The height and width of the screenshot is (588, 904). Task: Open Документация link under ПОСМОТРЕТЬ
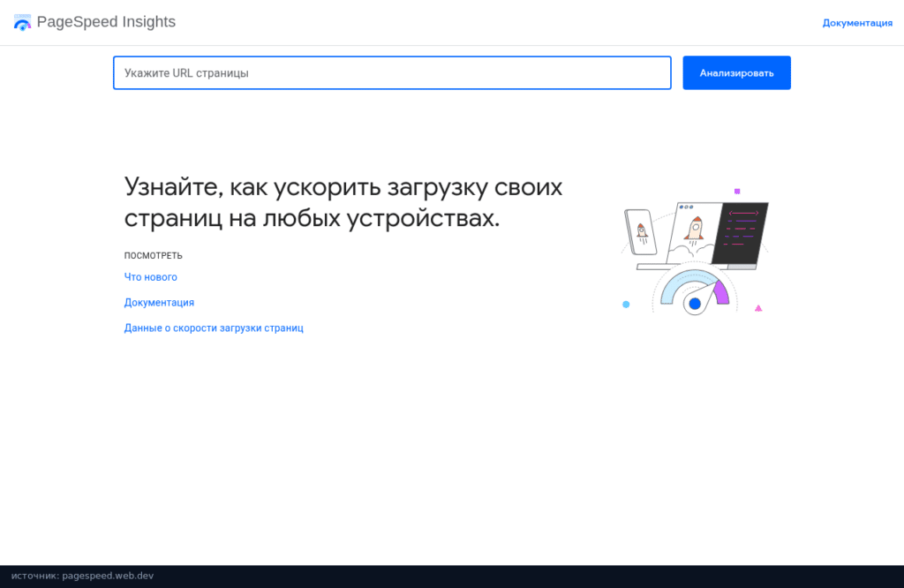point(159,303)
